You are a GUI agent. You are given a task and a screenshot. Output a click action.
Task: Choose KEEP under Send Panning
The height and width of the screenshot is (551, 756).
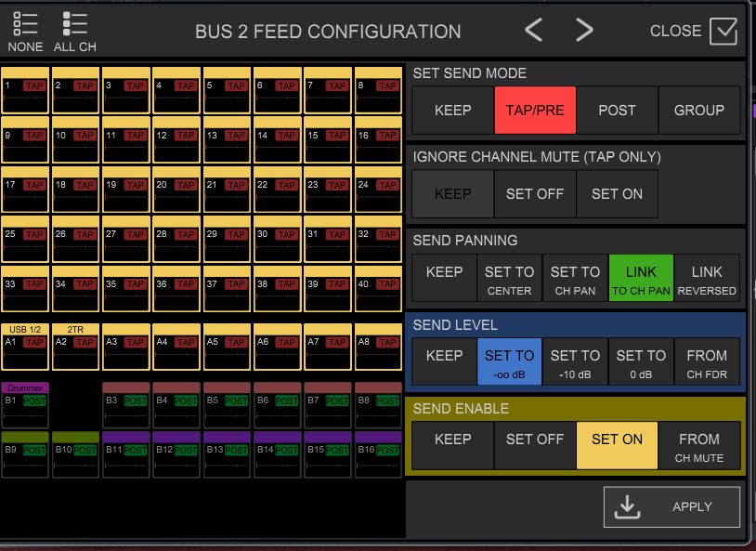click(x=444, y=278)
